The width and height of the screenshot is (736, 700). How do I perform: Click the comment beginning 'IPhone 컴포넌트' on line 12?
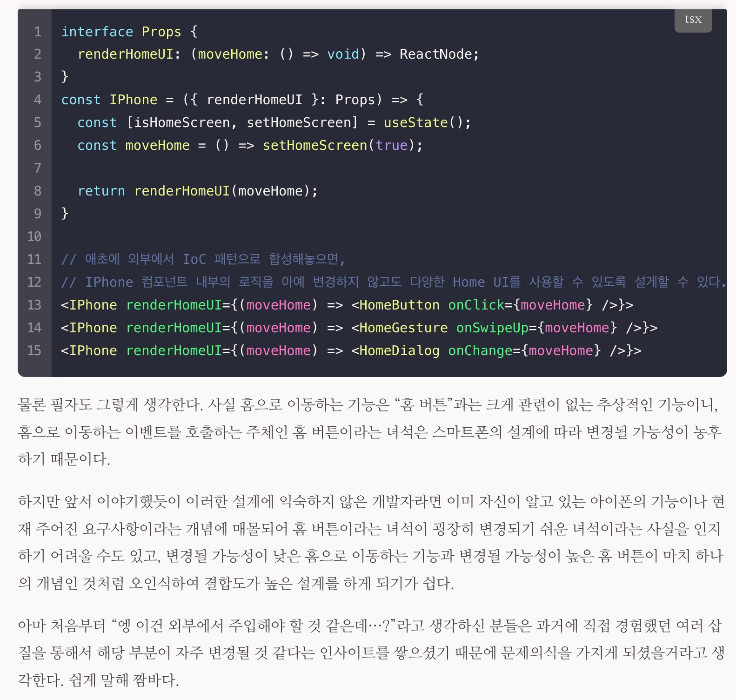click(394, 282)
